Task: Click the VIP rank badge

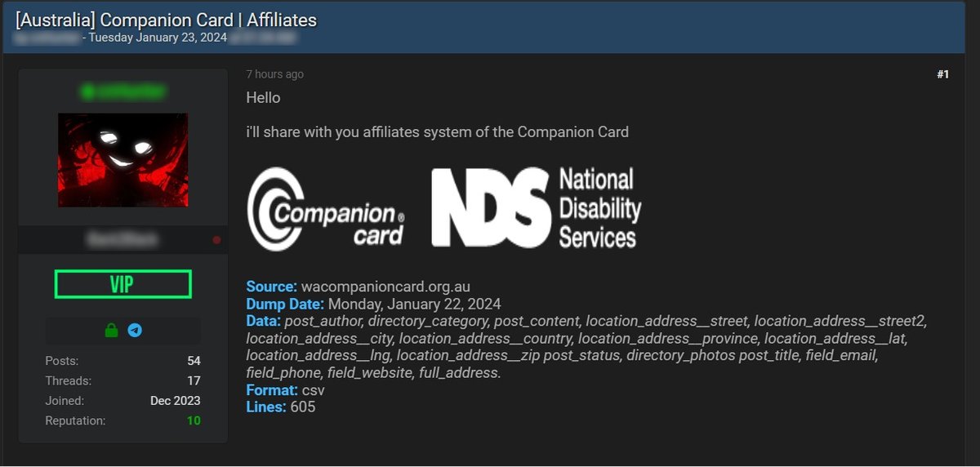Action: tap(122, 284)
